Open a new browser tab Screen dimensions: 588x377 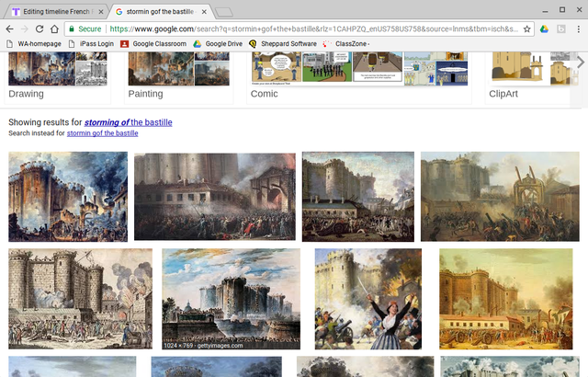[224, 12]
